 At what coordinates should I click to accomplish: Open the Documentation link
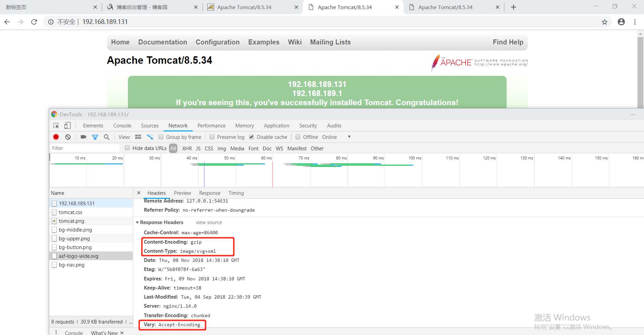pyautogui.click(x=163, y=42)
